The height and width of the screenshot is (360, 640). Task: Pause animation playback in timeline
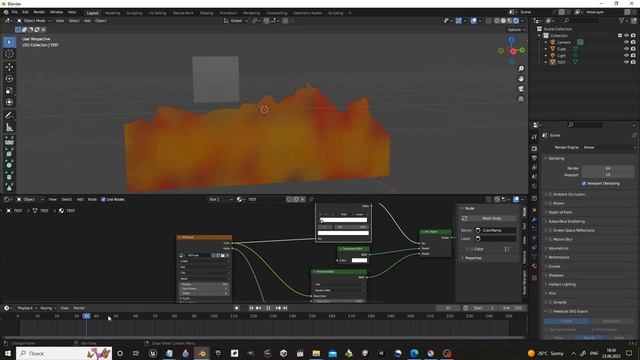(268, 308)
